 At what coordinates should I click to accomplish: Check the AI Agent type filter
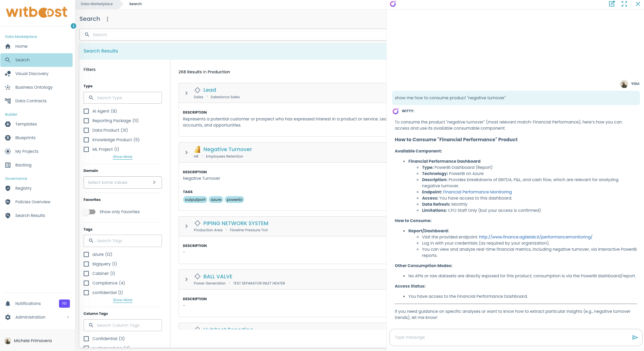[86, 111]
